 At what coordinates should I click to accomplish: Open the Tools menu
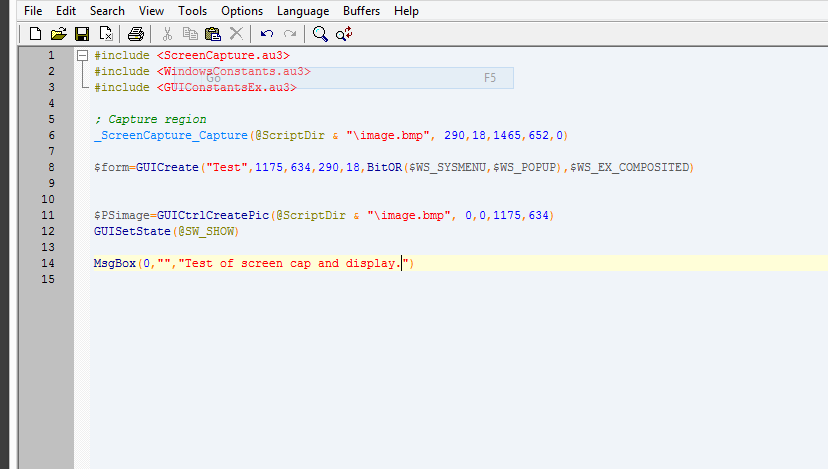tap(193, 11)
